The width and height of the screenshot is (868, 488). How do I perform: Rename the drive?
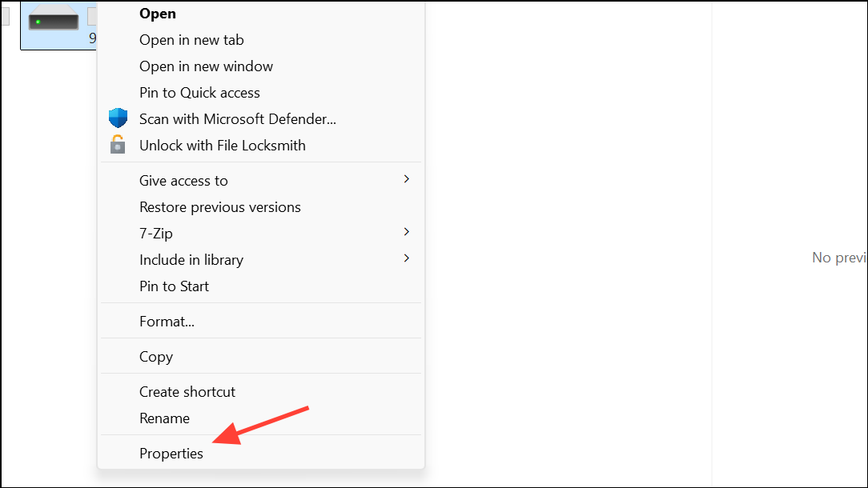point(164,418)
